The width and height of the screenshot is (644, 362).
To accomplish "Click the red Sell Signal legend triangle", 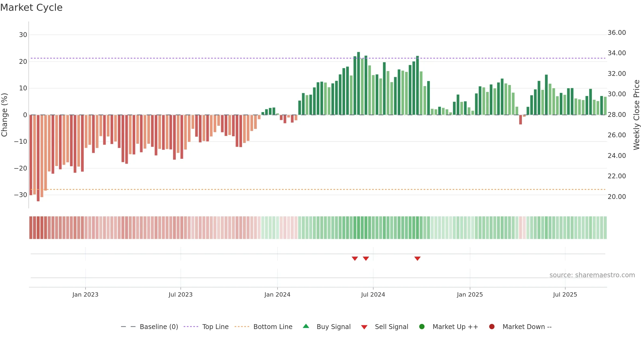I will (364, 327).
